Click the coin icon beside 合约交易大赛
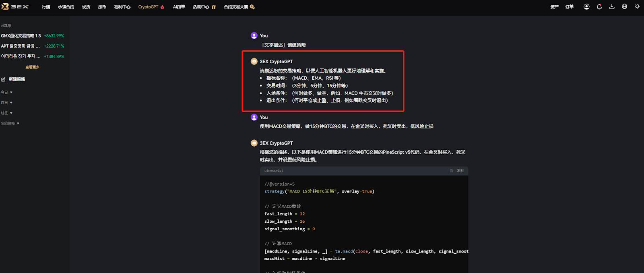644x273 pixels. pos(252,7)
